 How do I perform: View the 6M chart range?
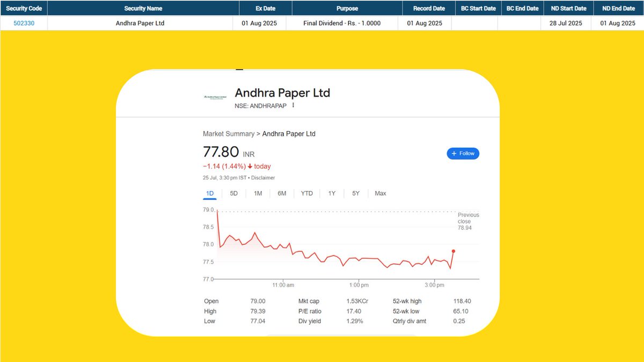282,193
